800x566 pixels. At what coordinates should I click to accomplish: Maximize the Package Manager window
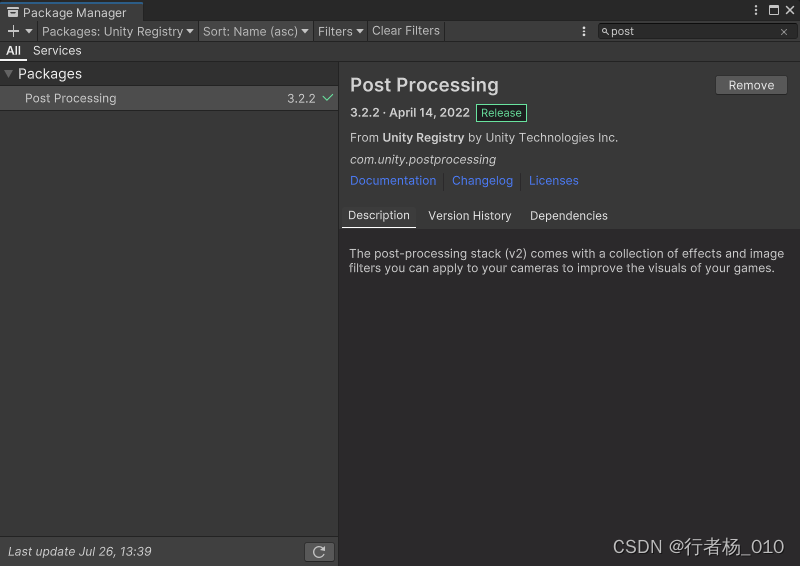click(773, 10)
